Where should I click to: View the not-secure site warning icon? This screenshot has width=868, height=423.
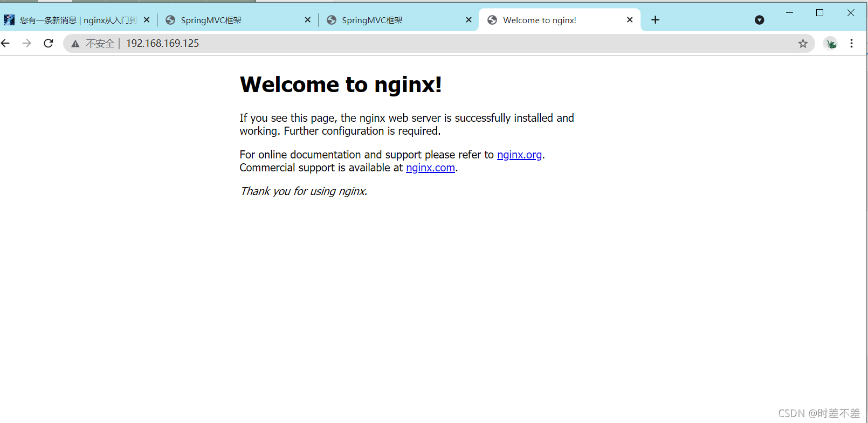click(75, 44)
